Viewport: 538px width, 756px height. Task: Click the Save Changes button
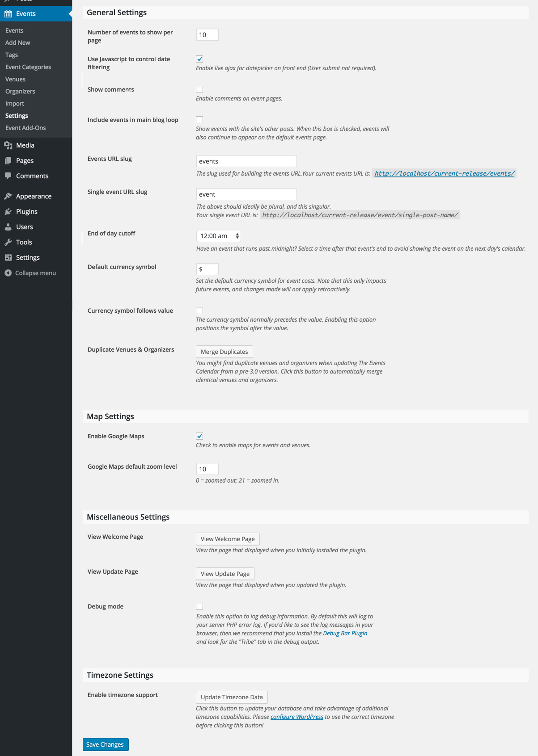(x=105, y=744)
